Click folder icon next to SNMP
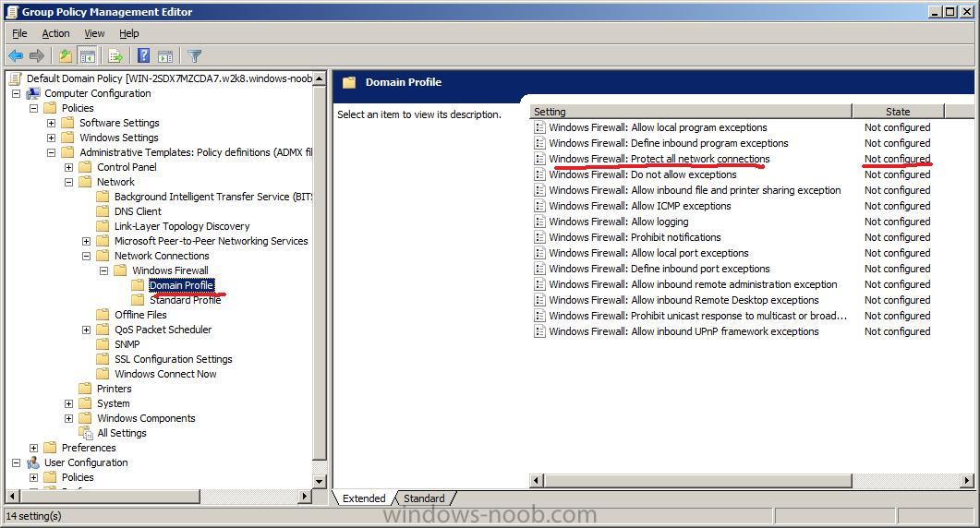 (103, 344)
